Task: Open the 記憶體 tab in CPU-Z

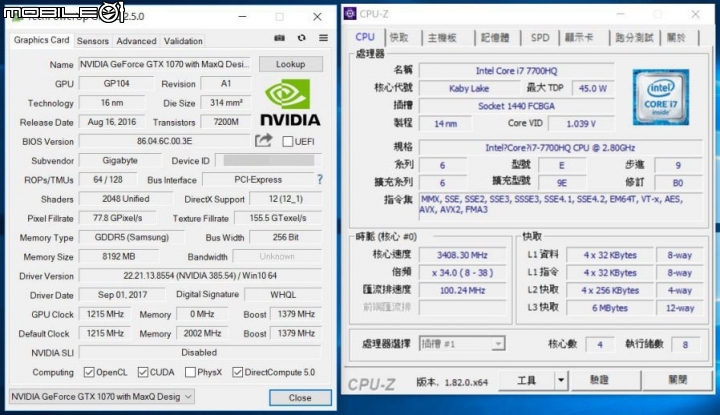Action: click(x=495, y=38)
